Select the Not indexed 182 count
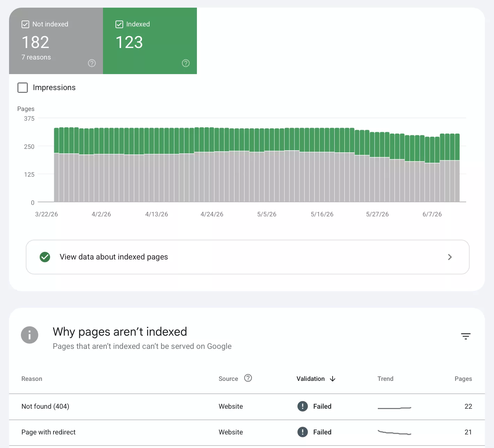 [35, 42]
